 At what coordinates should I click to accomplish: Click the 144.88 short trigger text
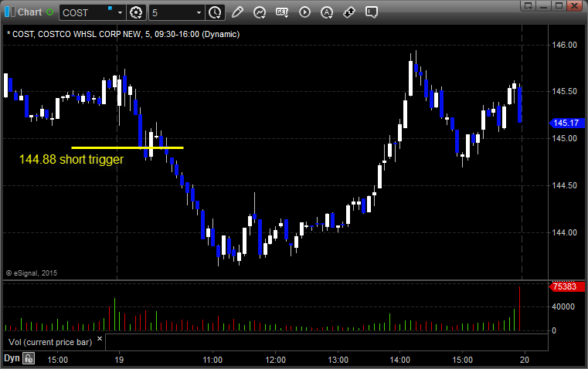pyautogui.click(x=71, y=159)
